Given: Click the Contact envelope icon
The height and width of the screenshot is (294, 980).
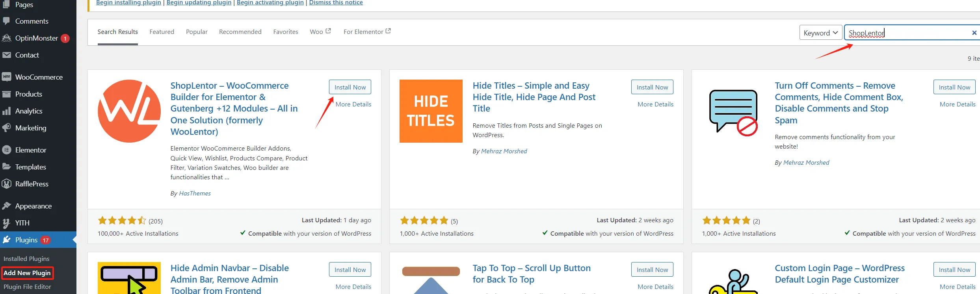Looking at the screenshot, I should coord(6,55).
